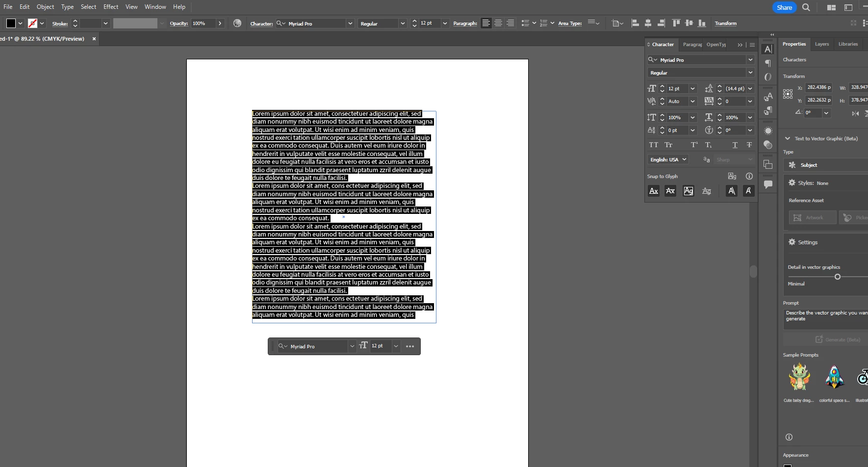868x467 pixels.
Task: Click the Artwork reference asset button
Action: (812, 217)
